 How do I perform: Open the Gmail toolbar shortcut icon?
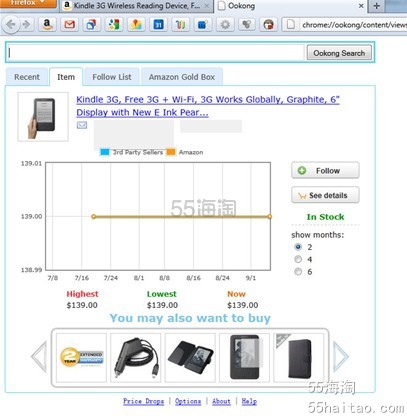click(x=69, y=25)
